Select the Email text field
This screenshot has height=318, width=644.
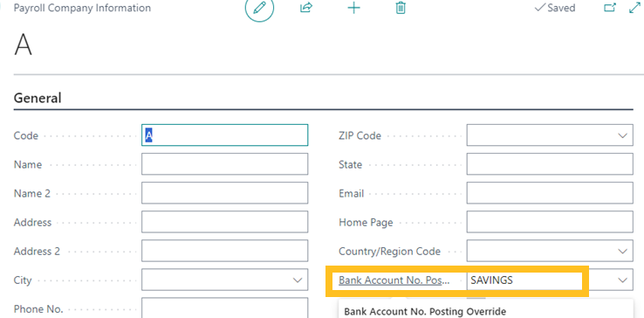pos(550,193)
